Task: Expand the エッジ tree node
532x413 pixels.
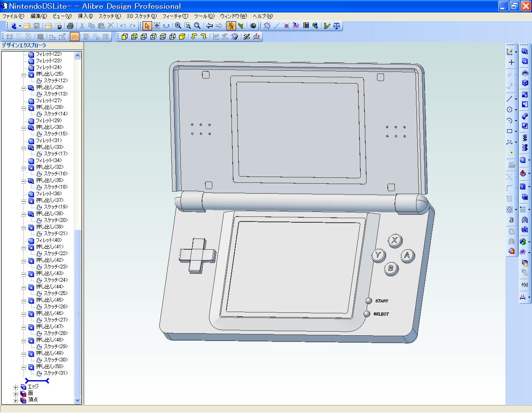Action: [x=16, y=386]
